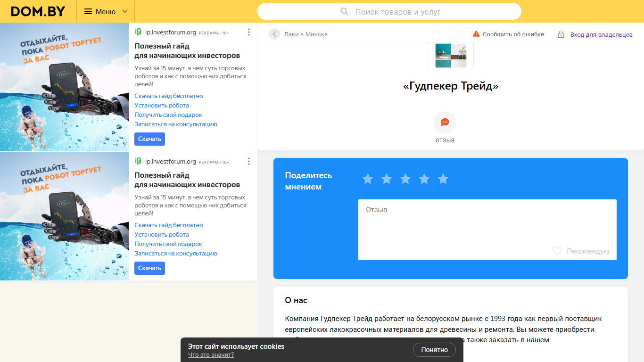Click the Поделитесь мнением heading
The image size is (644, 362).
308,181
